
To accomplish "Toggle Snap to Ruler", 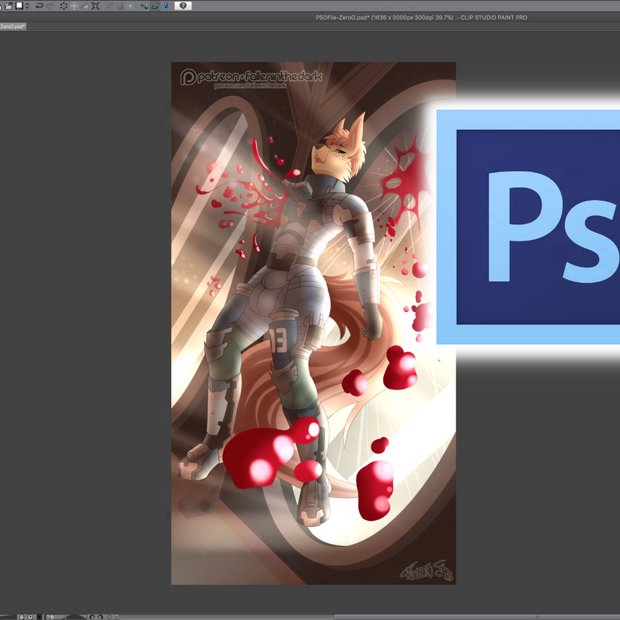I will point(144,6).
